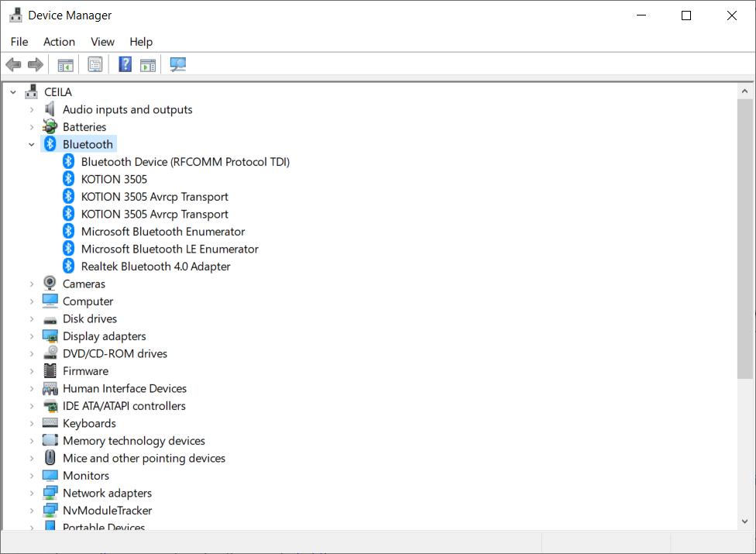Click the RFCOMM Protocol TDI Bluetooth icon
This screenshot has height=554, width=756.
68,161
